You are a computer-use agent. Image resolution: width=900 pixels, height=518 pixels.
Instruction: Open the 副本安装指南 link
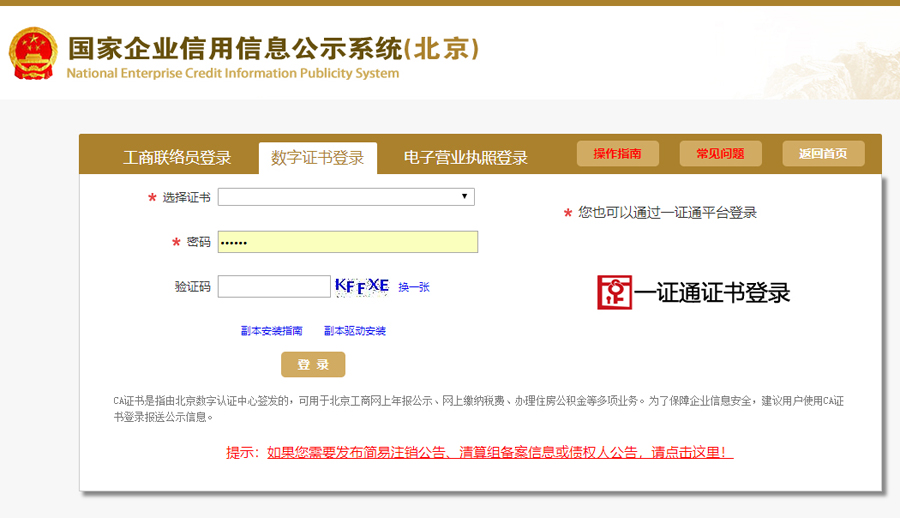click(271, 331)
